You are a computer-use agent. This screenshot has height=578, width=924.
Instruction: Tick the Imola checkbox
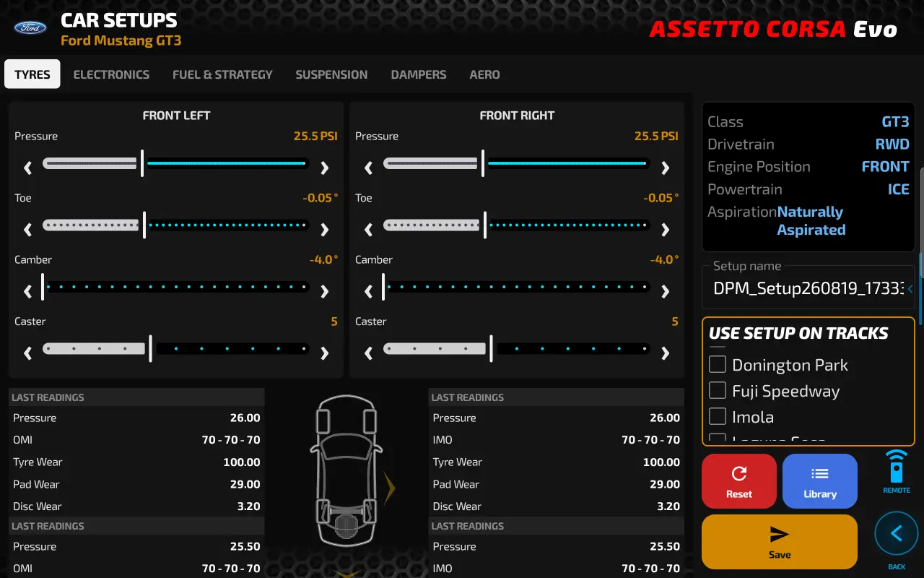click(x=717, y=416)
